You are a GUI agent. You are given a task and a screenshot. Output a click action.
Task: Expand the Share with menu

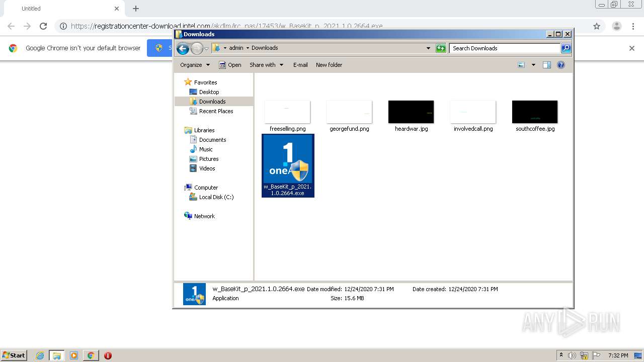(x=267, y=65)
